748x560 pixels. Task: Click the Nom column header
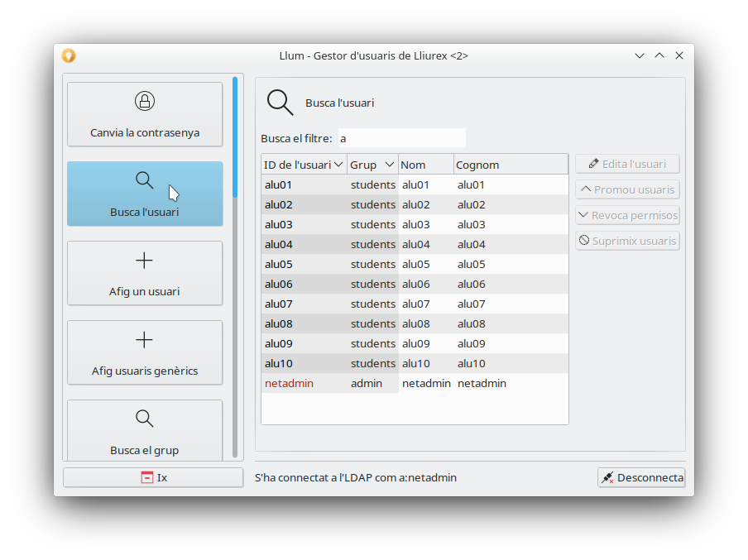point(425,165)
